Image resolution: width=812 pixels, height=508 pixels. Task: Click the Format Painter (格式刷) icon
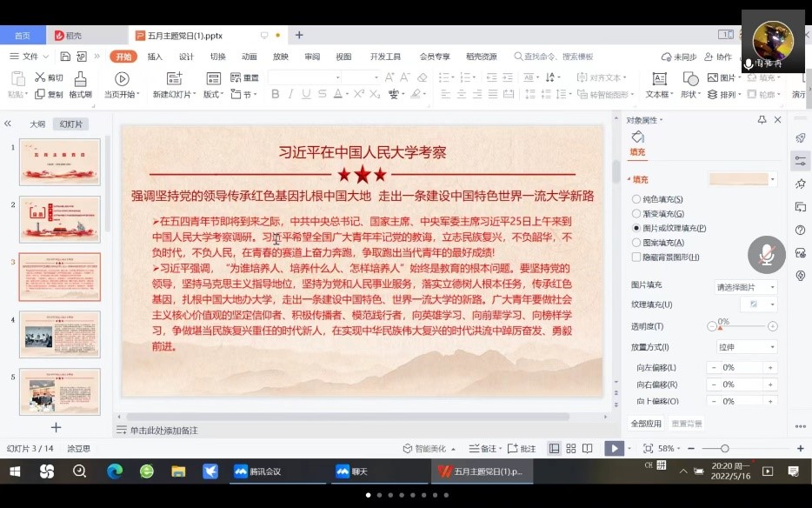point(80,79)
